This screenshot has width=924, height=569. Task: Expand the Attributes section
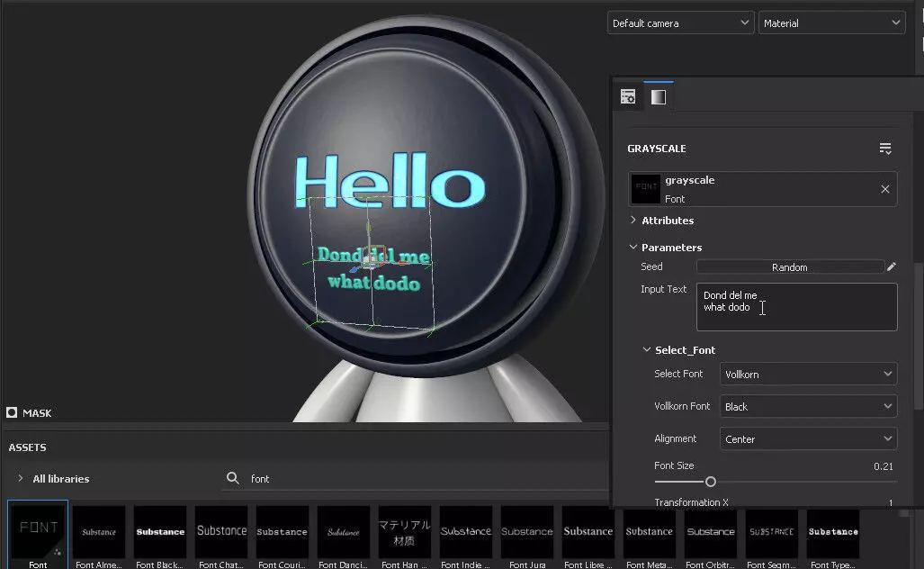point(633,220)
